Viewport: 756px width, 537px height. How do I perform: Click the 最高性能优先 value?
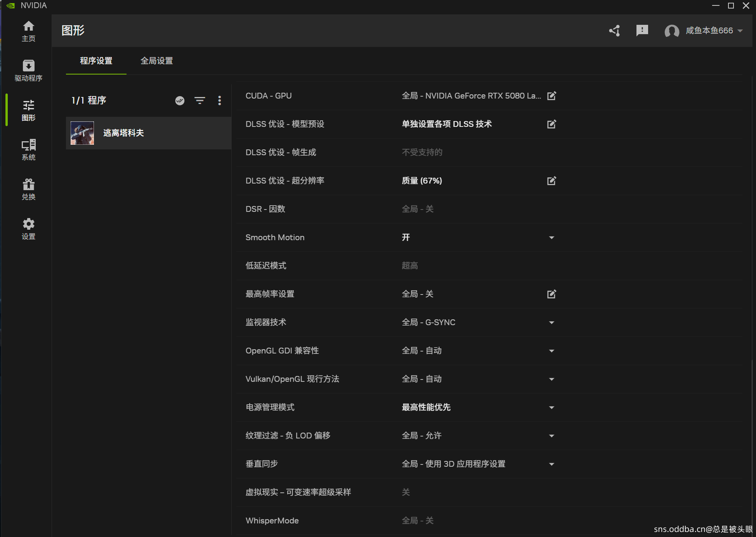point(426,407)
